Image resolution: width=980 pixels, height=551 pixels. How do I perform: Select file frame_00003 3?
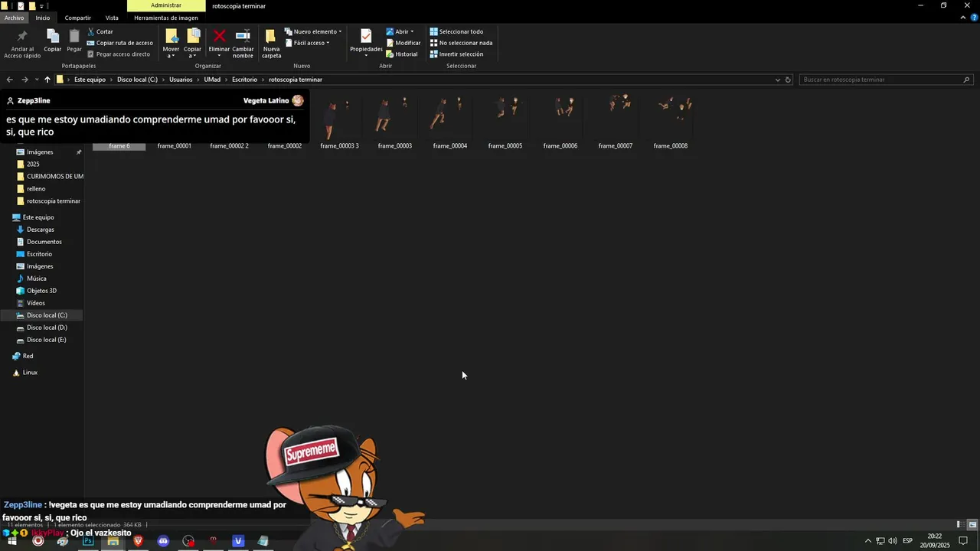pos(339,124)
